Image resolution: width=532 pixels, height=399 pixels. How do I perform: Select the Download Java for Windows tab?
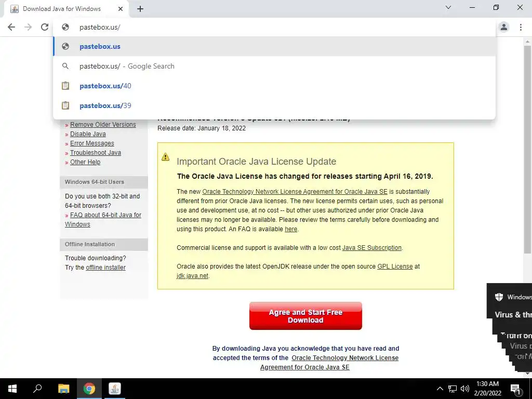66,9
